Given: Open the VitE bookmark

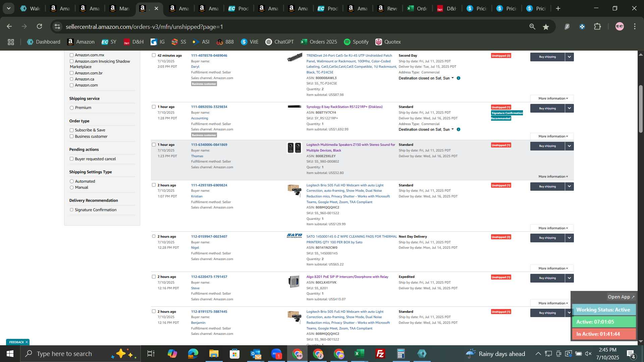Looking at the screenshot, I should tap(250, 42).
